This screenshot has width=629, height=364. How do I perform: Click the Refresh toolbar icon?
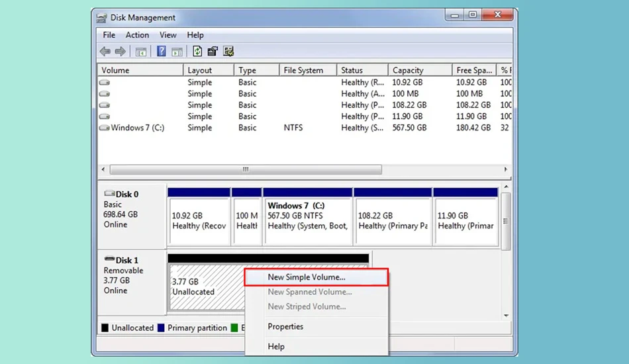point(197,52)
